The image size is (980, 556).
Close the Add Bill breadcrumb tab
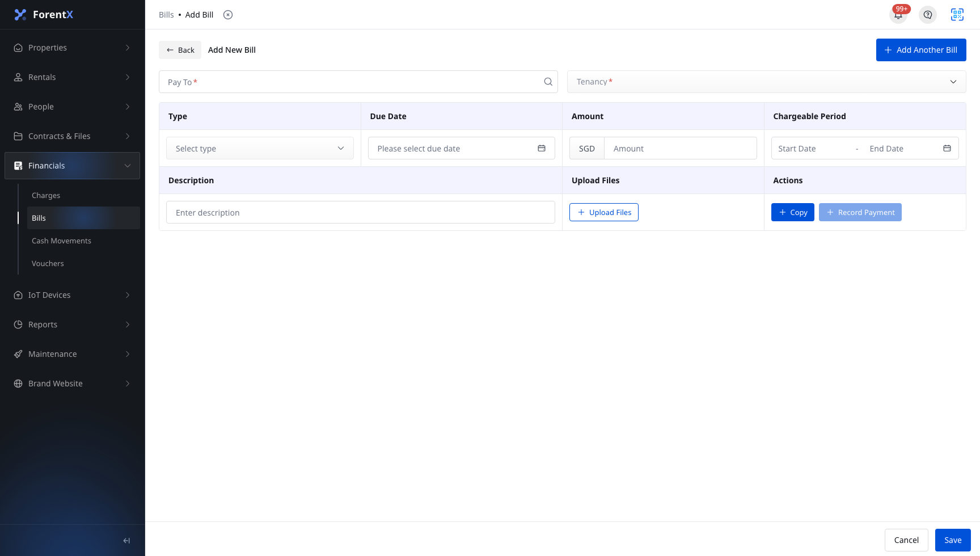[228, 15]
